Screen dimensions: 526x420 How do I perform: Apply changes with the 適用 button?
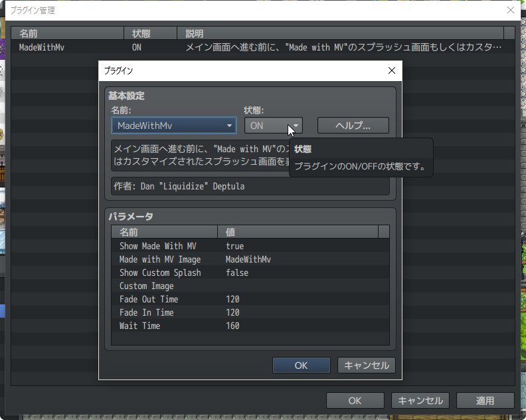point(485,401)
